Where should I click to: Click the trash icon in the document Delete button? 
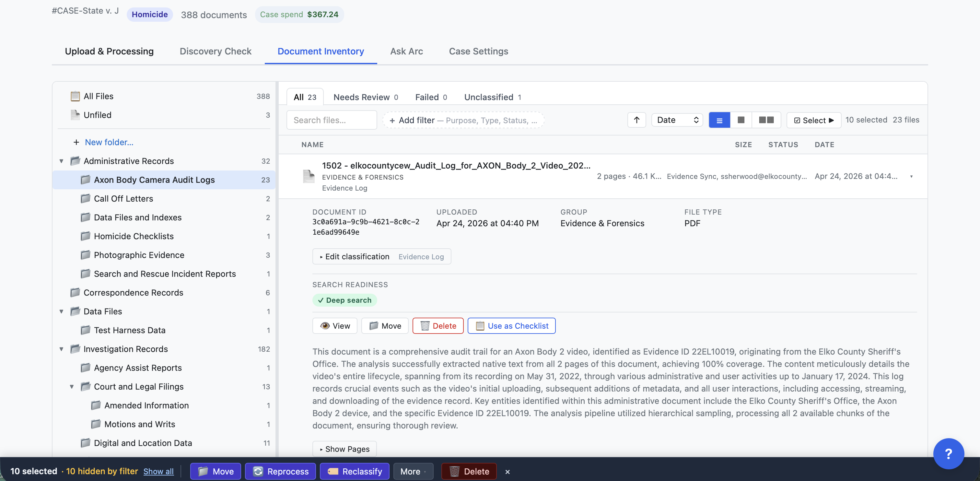(425, 326)
